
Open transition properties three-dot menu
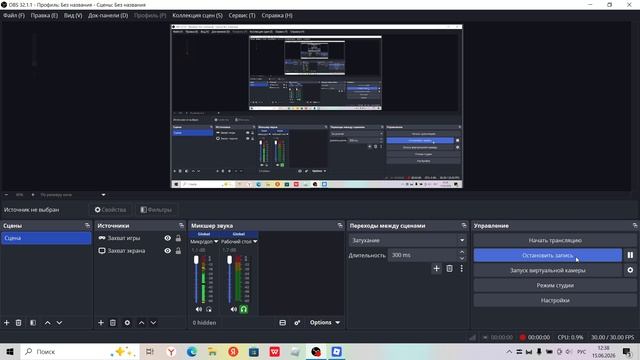pos(462,268)
